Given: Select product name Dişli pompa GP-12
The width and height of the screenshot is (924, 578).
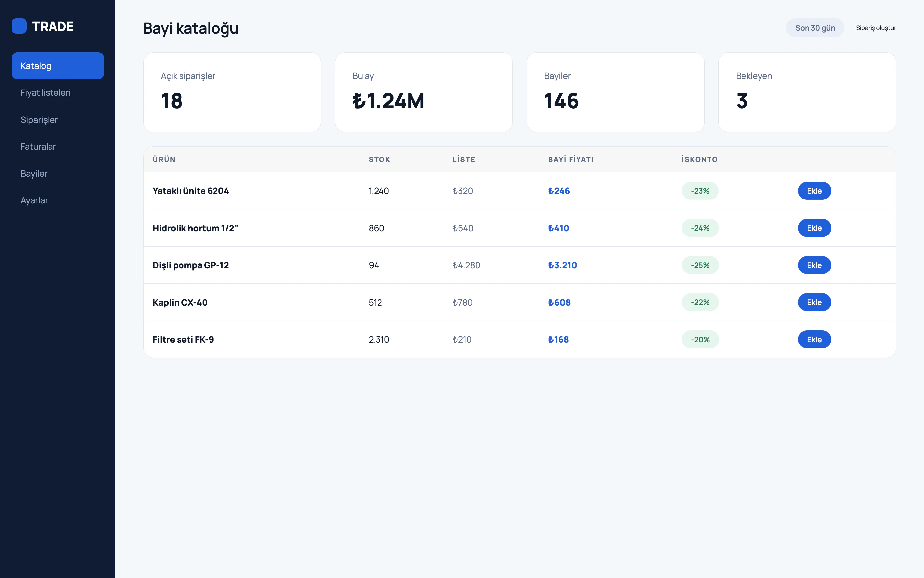Looking at the screenshot, I should [x=190, y=265].
